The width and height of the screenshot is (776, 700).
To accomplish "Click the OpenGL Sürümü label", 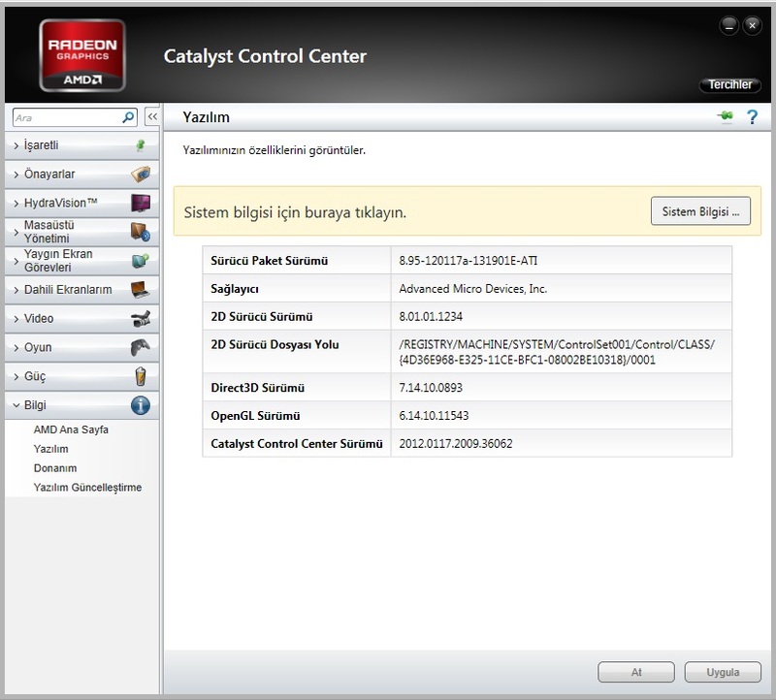I will (x=255, y=416).
